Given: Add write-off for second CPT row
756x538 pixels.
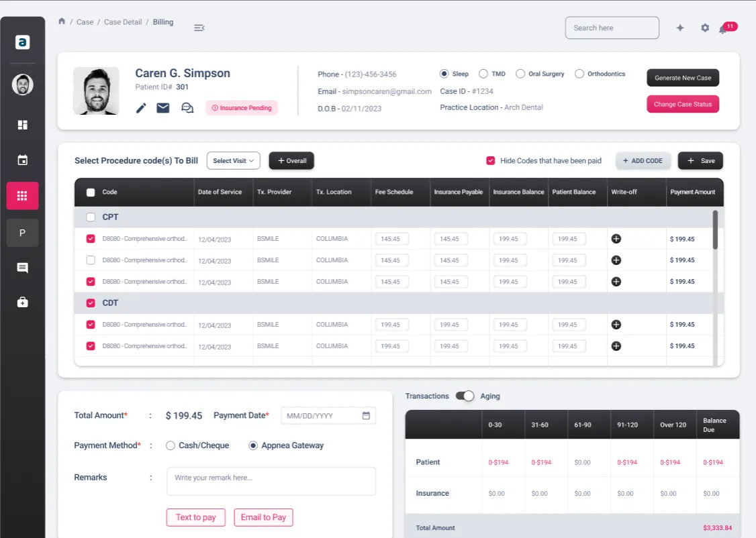Looking at the screenshot, I should (616, 260).
